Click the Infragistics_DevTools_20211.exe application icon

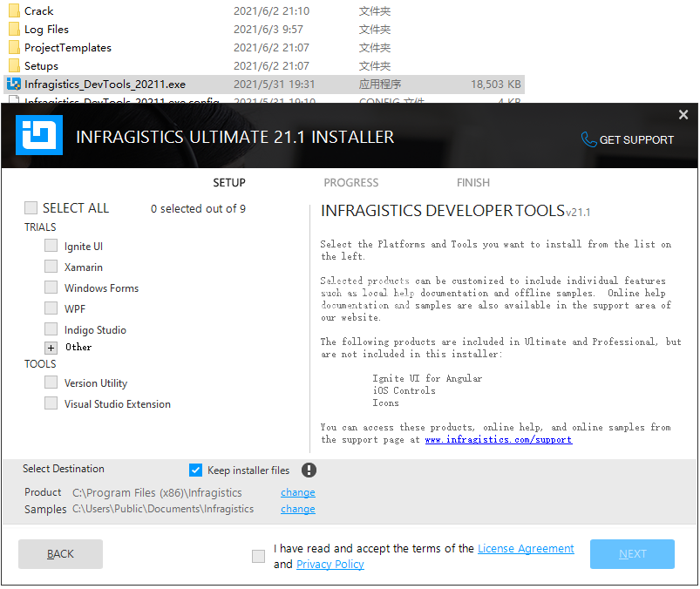click(14, 84)
